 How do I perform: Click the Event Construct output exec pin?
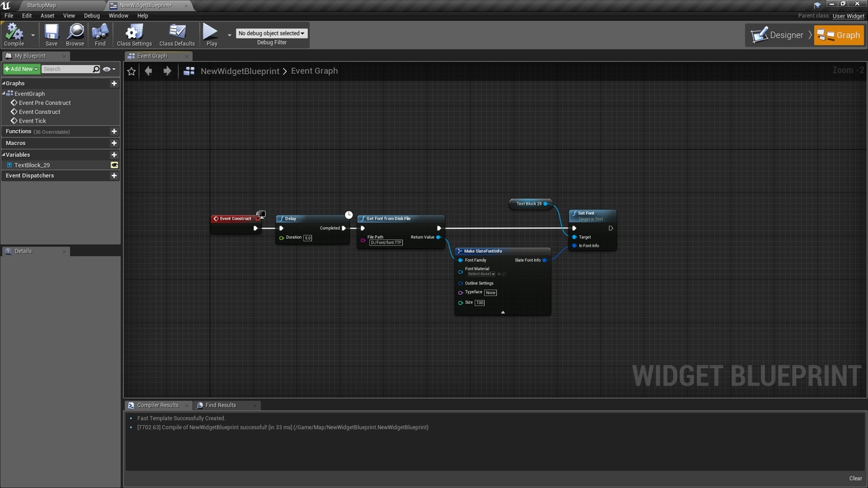[x=255, y=228]
